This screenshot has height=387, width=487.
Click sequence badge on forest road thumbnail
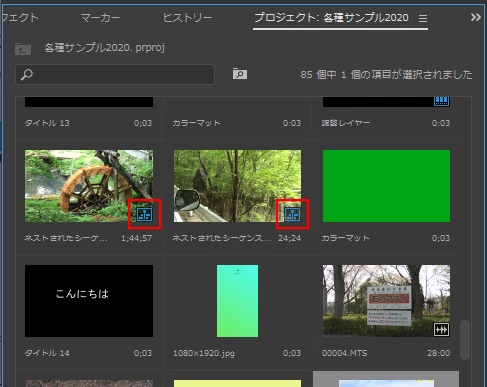coord(292,214)
